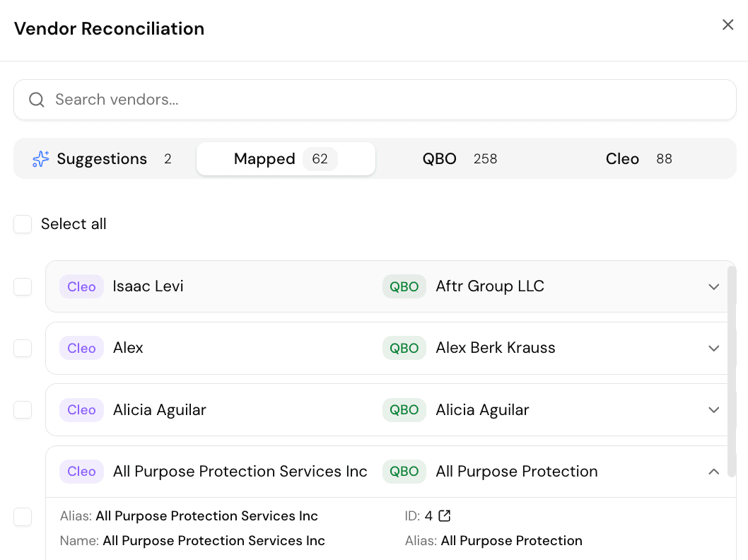Expand the Isaac Levi mapping details
The height and width of the screenshot is (560, 748).
pos(713,286)
